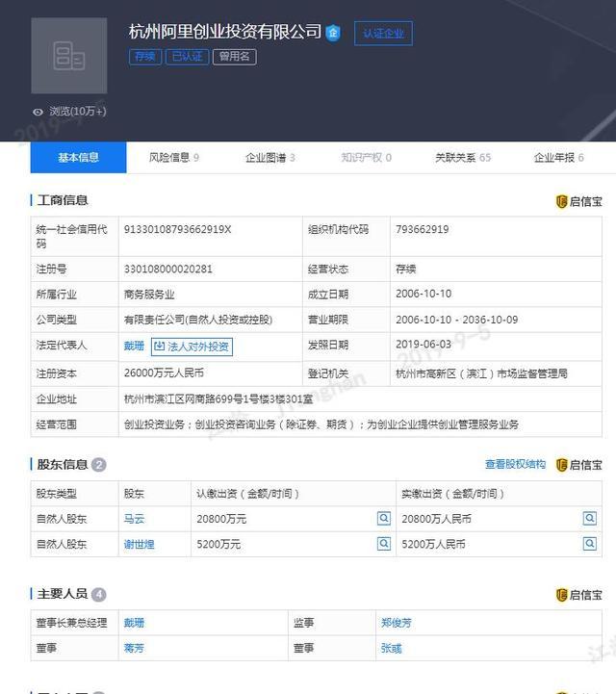Click the blue verified badge beside company name
The width and height of the screenshot is (616, 694).
333,33
